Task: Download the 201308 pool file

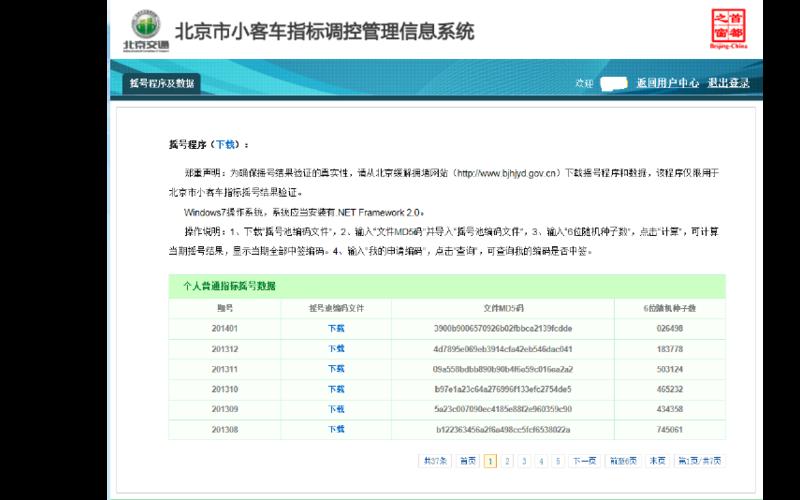Action: [336, 430]
